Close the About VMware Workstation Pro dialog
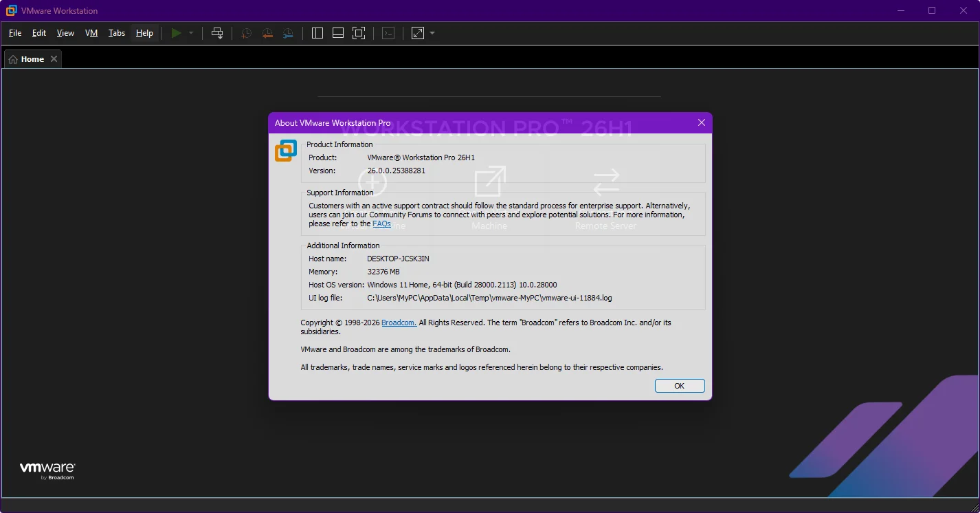The image size is (980, 513). (702, 123)
